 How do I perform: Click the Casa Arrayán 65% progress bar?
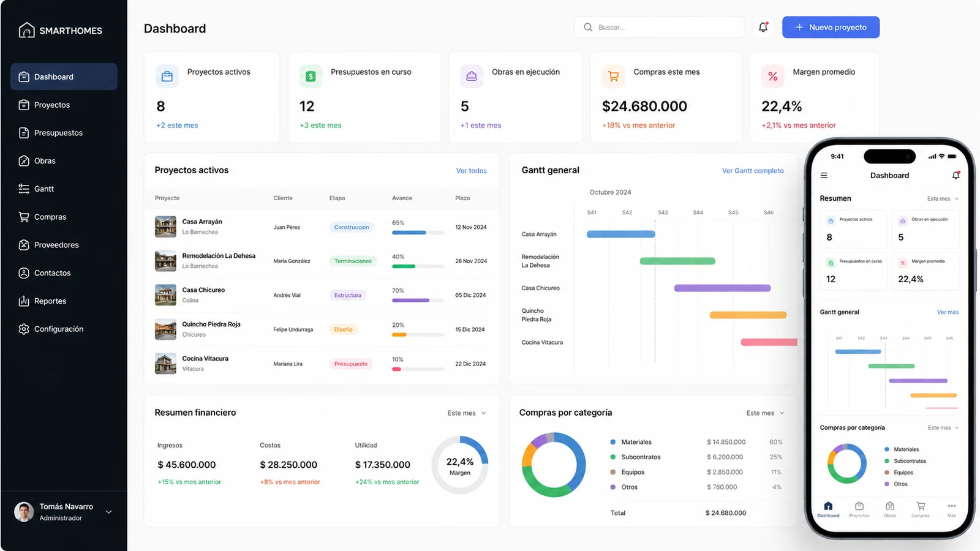click(418, 233)
